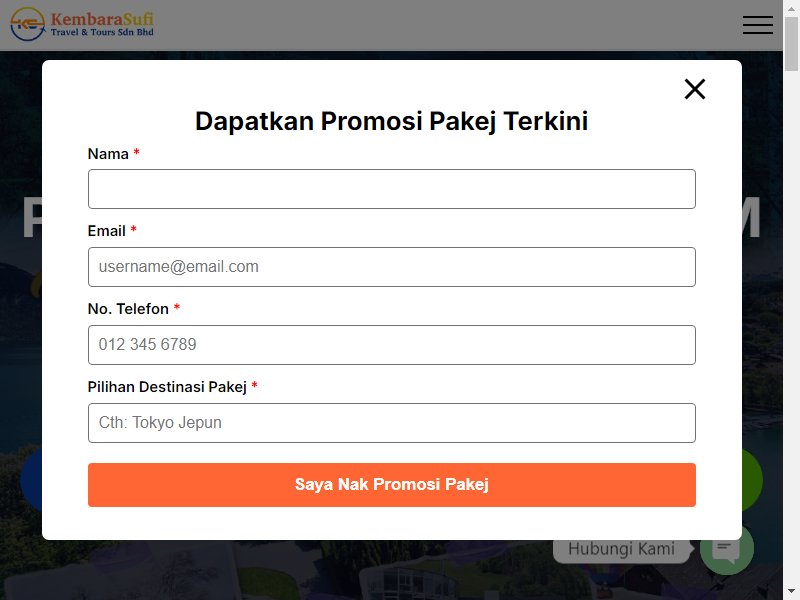800x600 pixels.
Task: Click the KembaraSufi logo
Action: tap(82, 24)
